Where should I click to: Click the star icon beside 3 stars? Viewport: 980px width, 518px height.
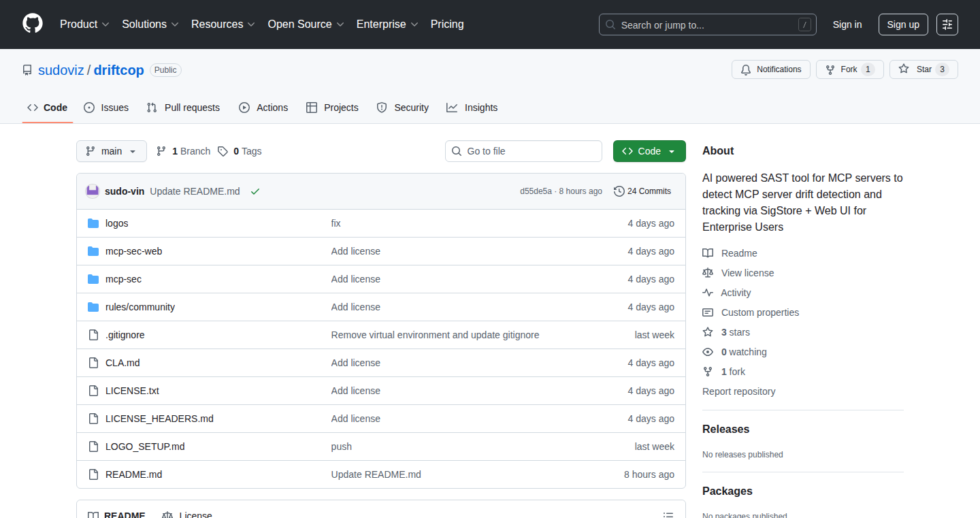(708, 332)
